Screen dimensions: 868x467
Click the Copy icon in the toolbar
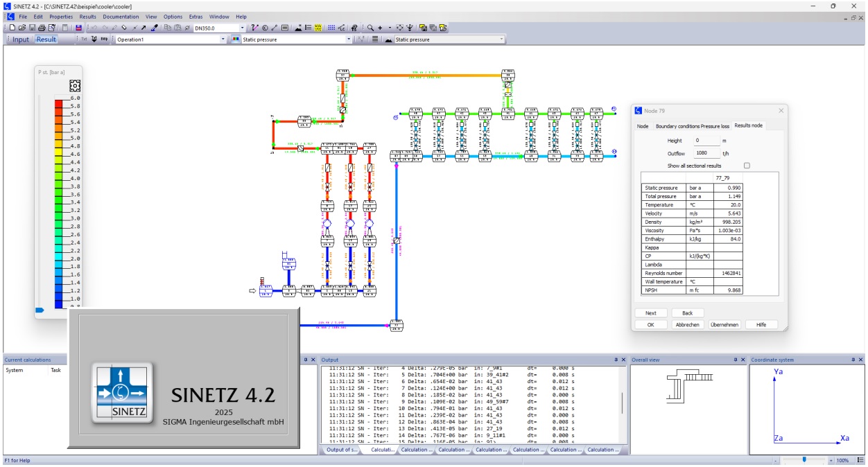point(167,28)
